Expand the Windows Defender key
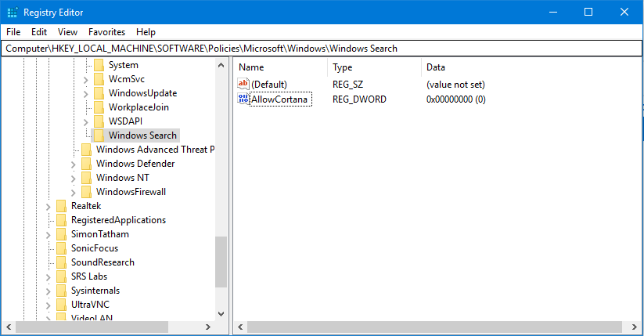The width and height of the screenshot is (644, 336). coord(73,164)
